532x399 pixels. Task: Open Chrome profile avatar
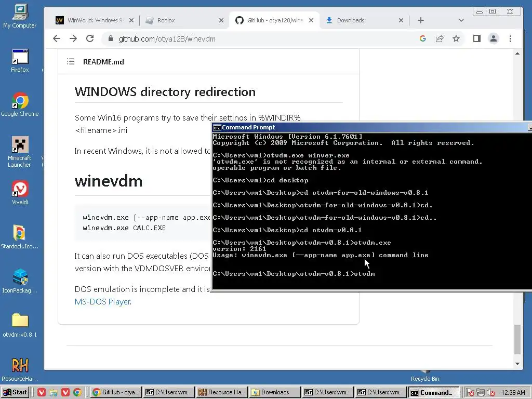click(x=494, y=38)
